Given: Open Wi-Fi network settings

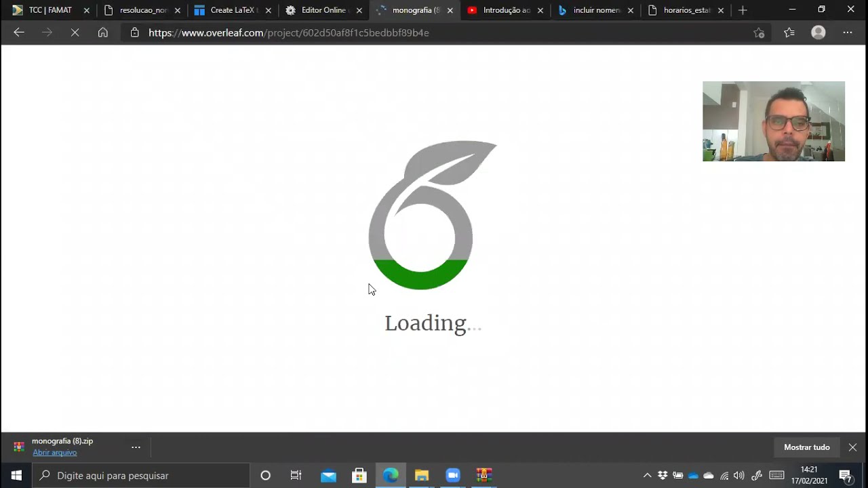Looking at the screenshot, I should pyautogui.click(x=724, y=475).
